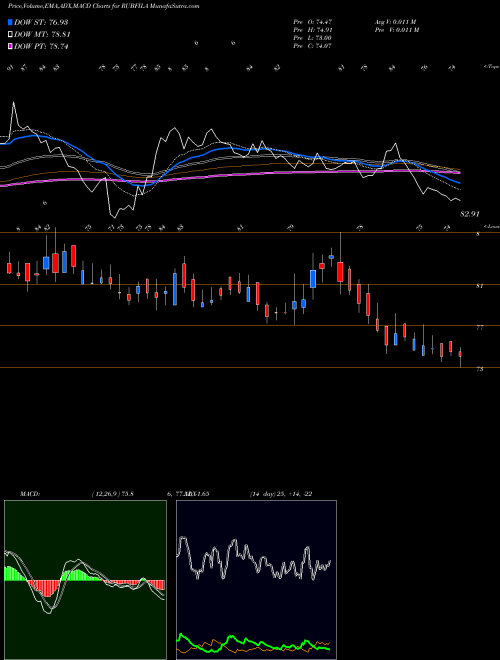Click the 'Pre H: 74.91' high value
Viewport: 500px width, 660px height.
coord(313,30)
